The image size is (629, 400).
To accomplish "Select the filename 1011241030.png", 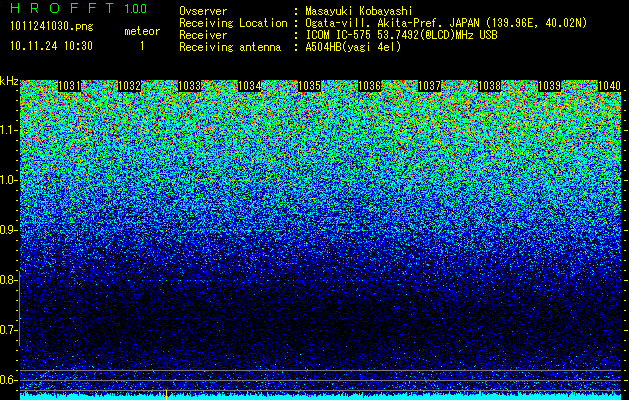I will 52,26.
